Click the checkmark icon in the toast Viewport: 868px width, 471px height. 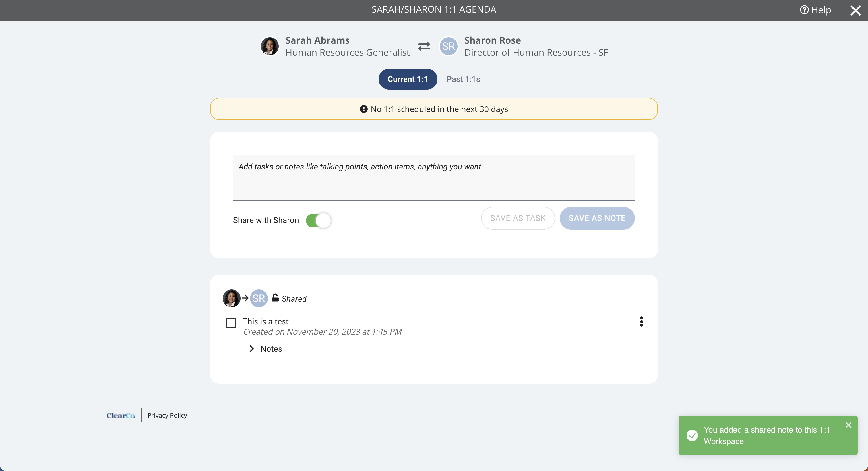pyautogui.click(x=692, y=435)
